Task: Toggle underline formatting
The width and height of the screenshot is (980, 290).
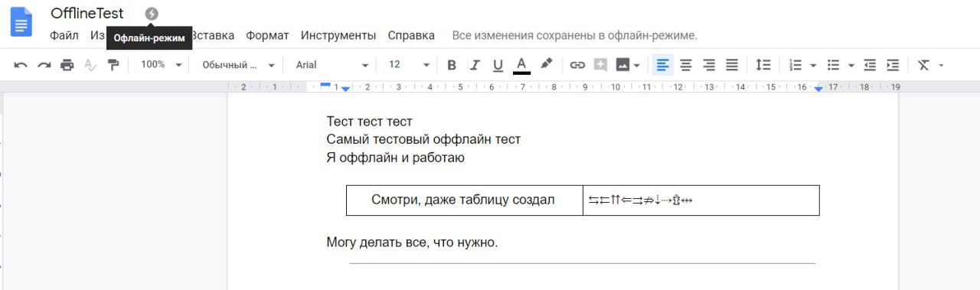Action: point(498,65)
